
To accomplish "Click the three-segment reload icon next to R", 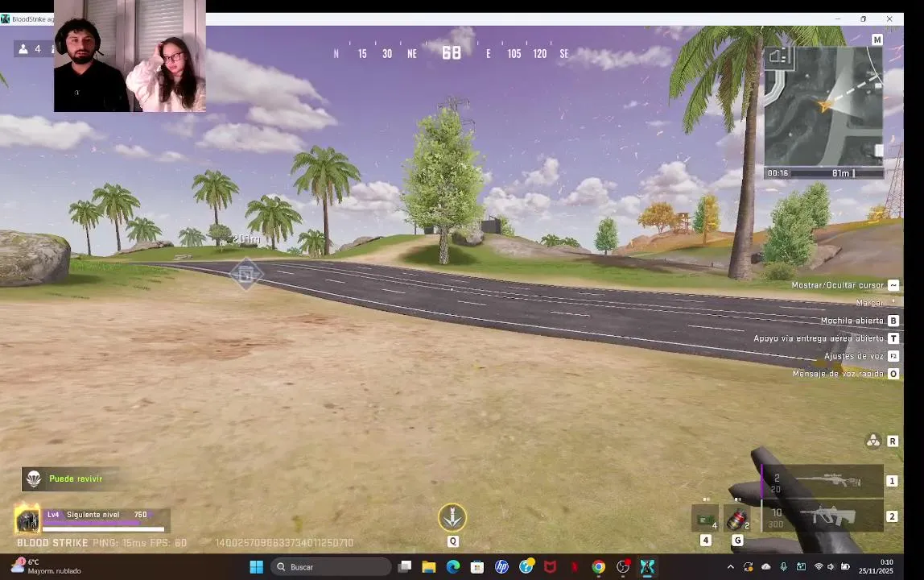I will pyautogui.click(x=872, y=441).
